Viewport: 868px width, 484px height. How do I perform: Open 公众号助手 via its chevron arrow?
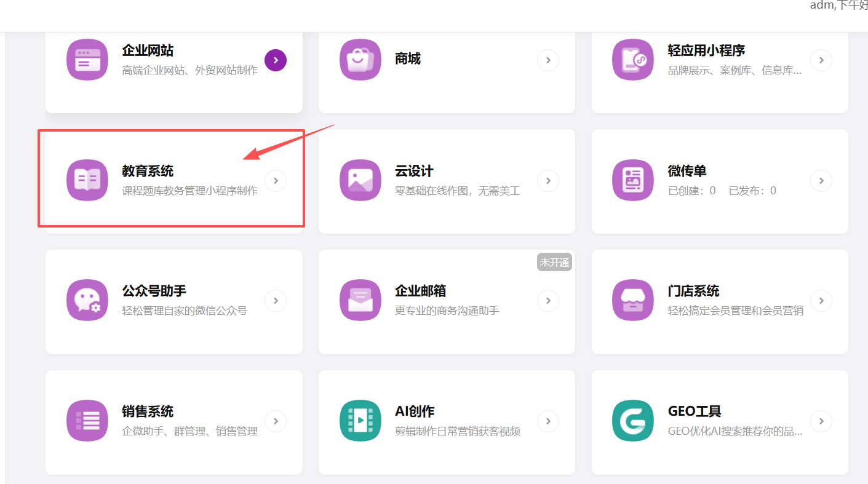tap(276, 301)
